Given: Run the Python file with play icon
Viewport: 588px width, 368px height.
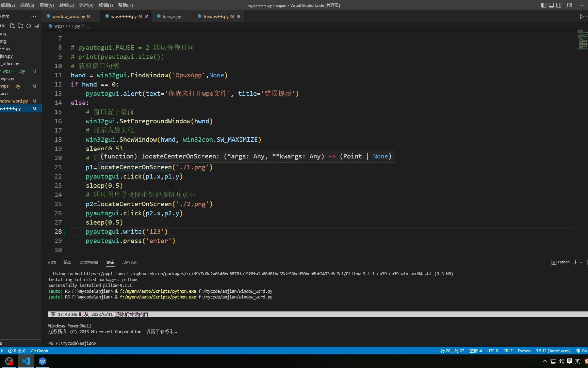Looking at the screenshot, I should (x=581, y=16).
